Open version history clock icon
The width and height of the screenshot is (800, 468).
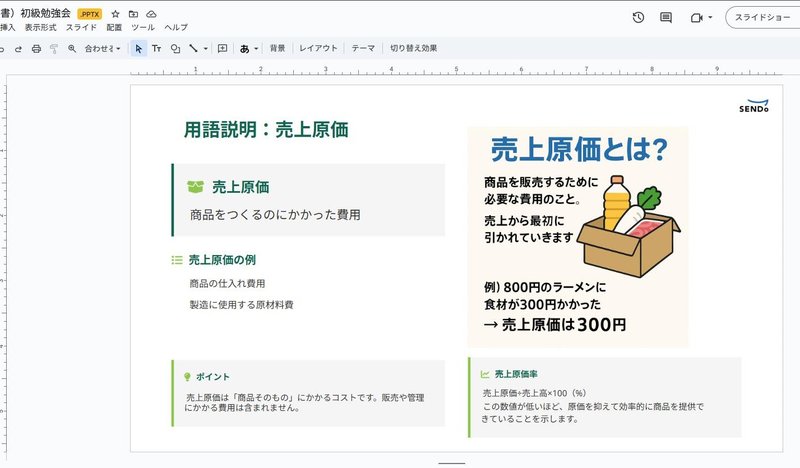pos(639,18)
